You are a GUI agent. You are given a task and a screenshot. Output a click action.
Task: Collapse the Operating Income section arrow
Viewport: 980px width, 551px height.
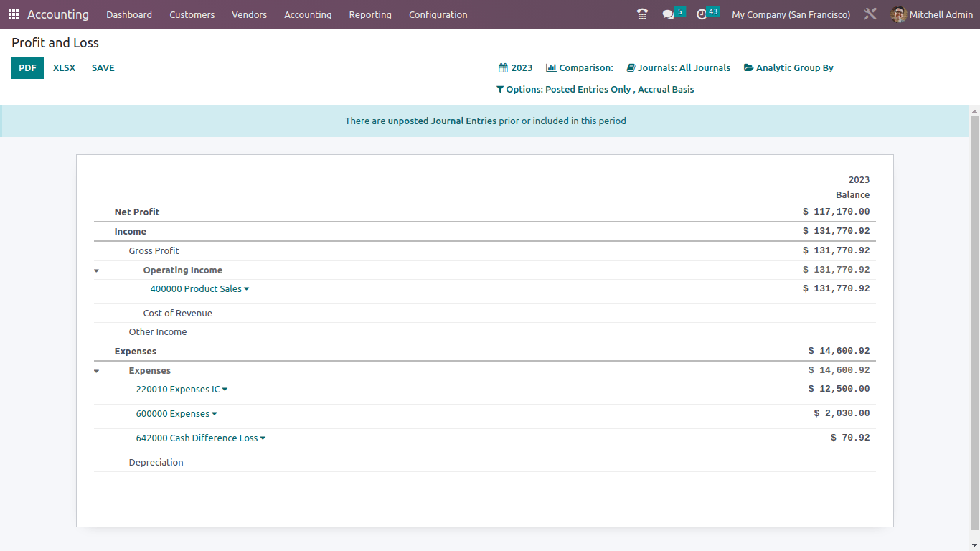click(x=97, y=271)
